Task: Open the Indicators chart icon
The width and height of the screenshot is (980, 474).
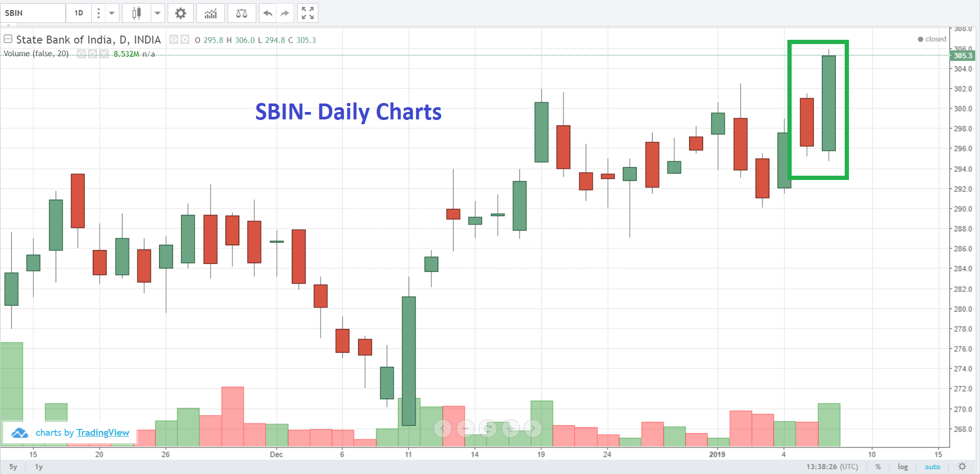Action: tap(211, 13)
